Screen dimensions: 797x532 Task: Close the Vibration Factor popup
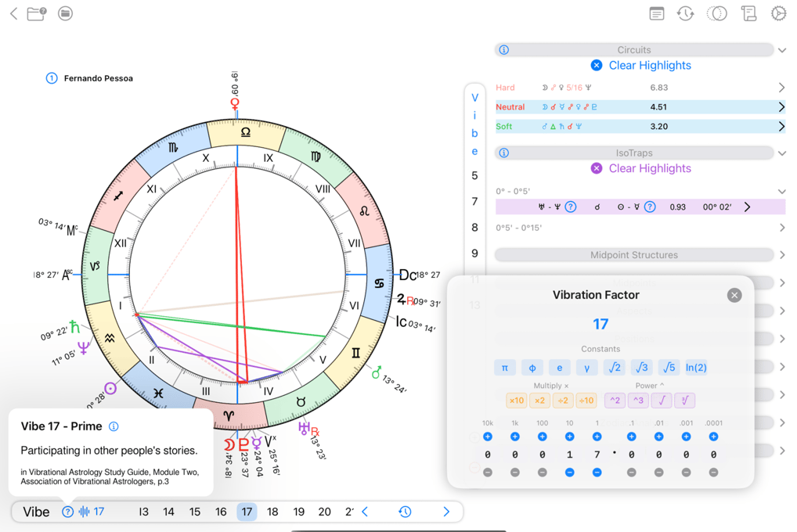pyautogui.click(x=734, y=295)
